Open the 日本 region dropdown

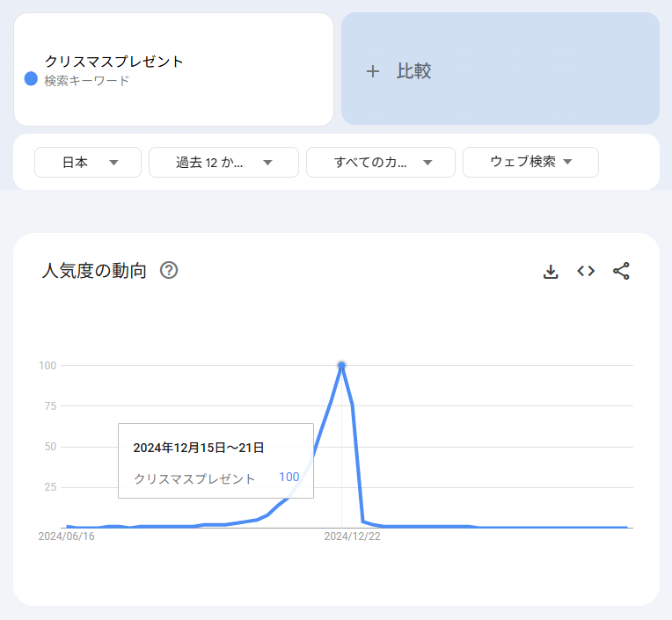88,162
